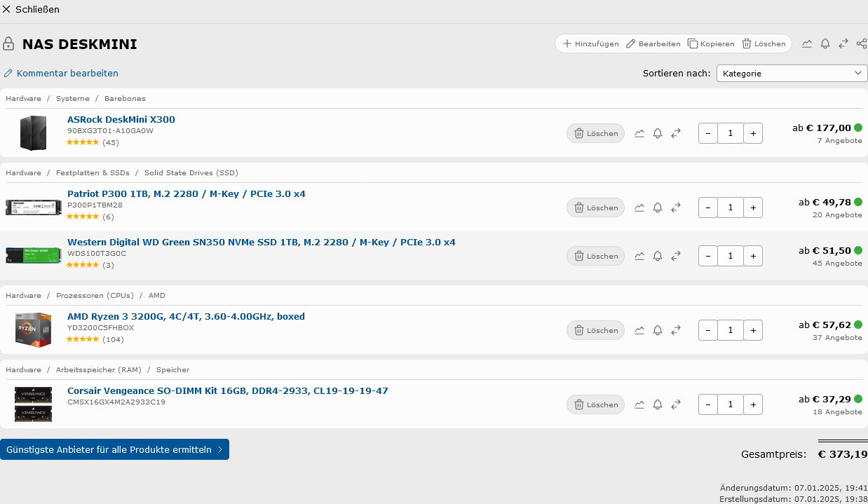
Task: Click Bearbeiten to edit the list
Action: 653,43
